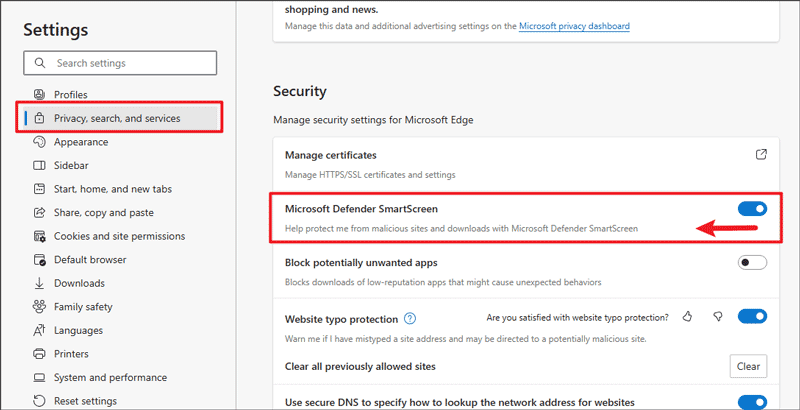This screenshot has height=410, width=800.
Task: Click the Family safety icon
Action: [x=39, y=307]
